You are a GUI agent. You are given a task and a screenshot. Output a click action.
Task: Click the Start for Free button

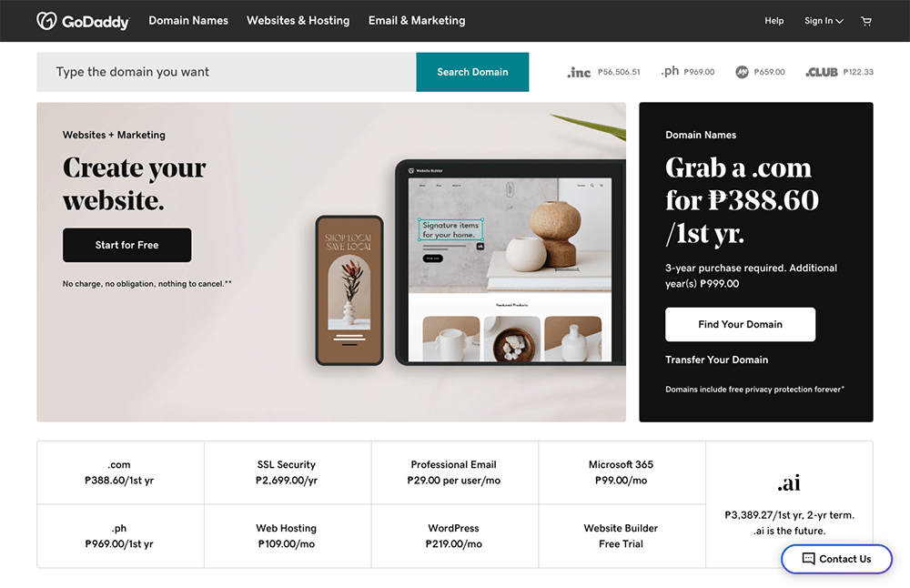pyautogui.click(x=127, y=245)
